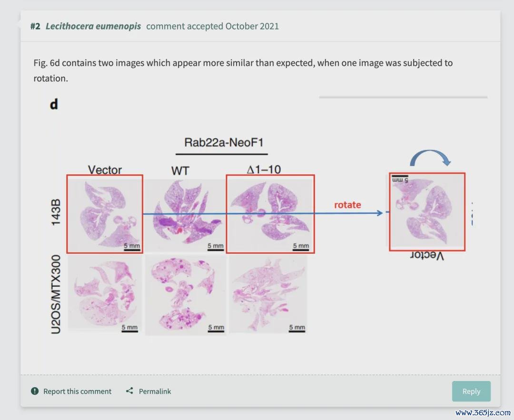Image resolution: width=514 pixels, height=420 pixels.
Task: Click the #2 comment number
Action: pyautogui.click(x=35, y=26)
